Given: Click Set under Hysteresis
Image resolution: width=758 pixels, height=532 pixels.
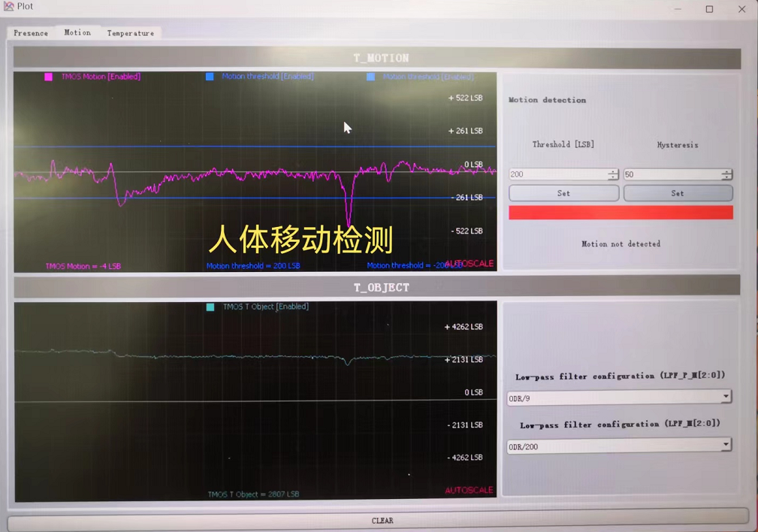Looking at the screenshot, I should pyautogui.click(x=677, y=193).
